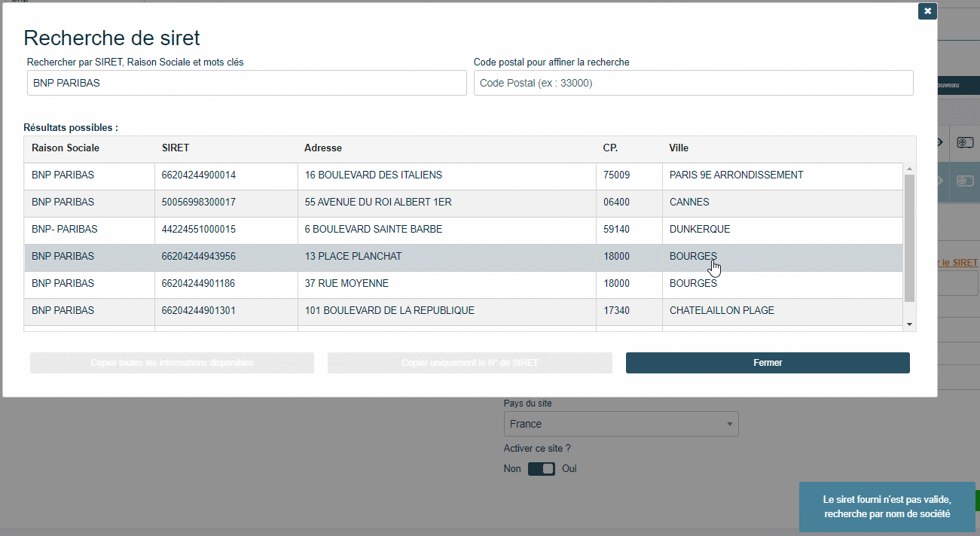The width and height of the screenshot is (980, 536).
Task: Click the card icon in the top background row
Action: [x=965, y=142]
